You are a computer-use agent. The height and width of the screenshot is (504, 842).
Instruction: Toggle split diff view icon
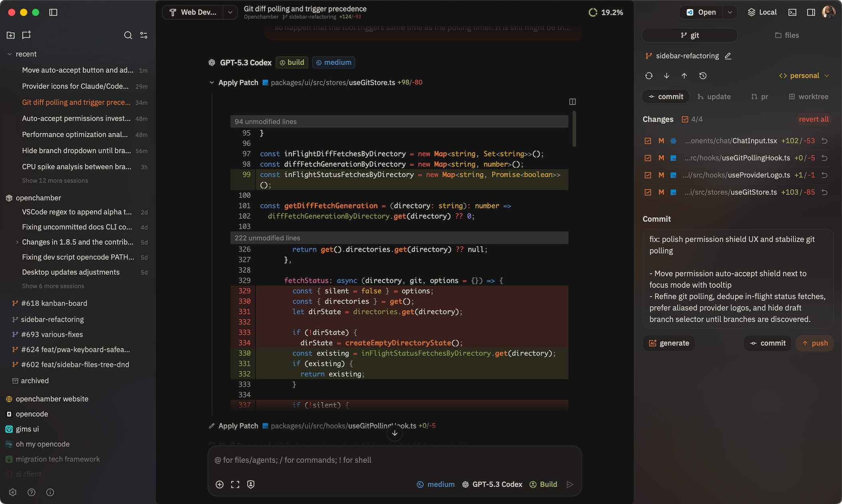[x=572, y=102]
